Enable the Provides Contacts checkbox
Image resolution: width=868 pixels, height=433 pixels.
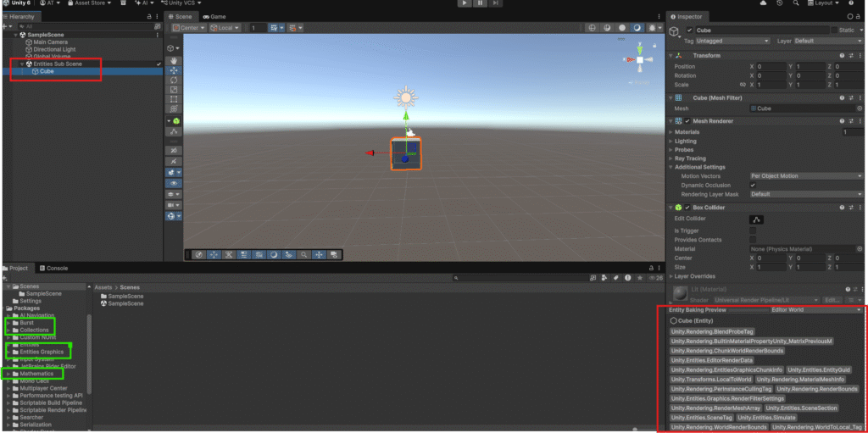753,240
